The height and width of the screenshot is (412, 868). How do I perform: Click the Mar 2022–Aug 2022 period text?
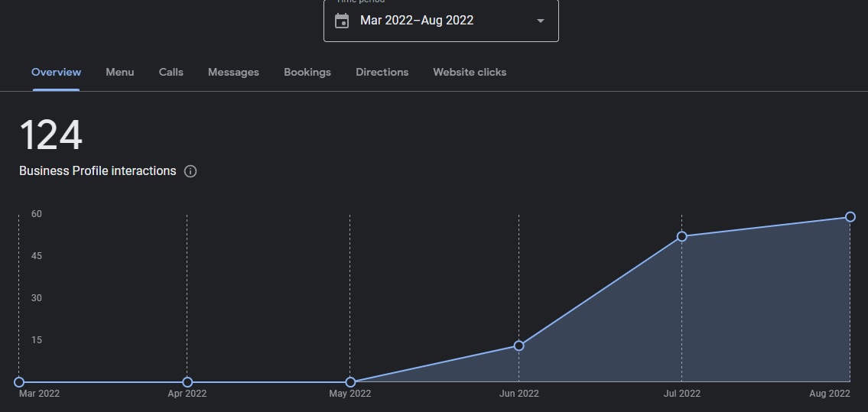(417, 21)
